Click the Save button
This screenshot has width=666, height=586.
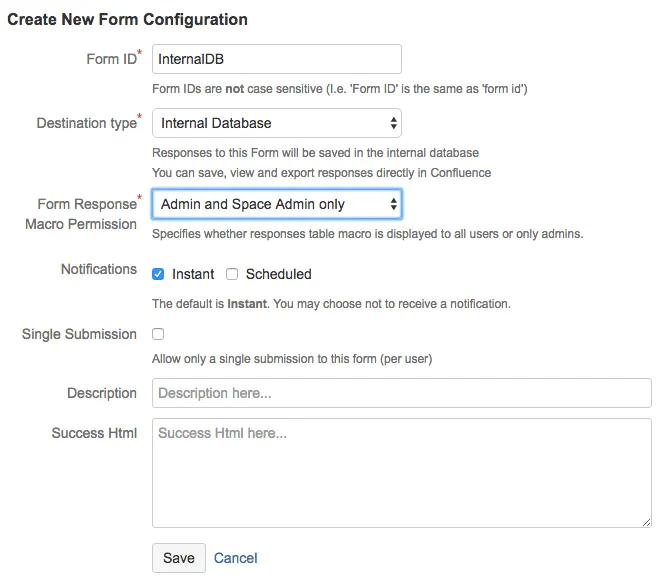coord(179,558)
